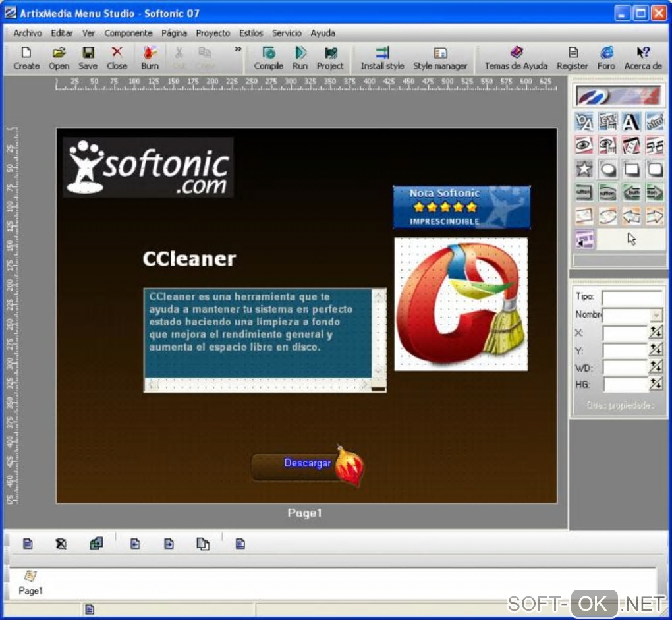Image resolution: width=672 pixels, height=620 pixels.
Task: Select the orange ellipse image-button component
Action: [607, 215]
